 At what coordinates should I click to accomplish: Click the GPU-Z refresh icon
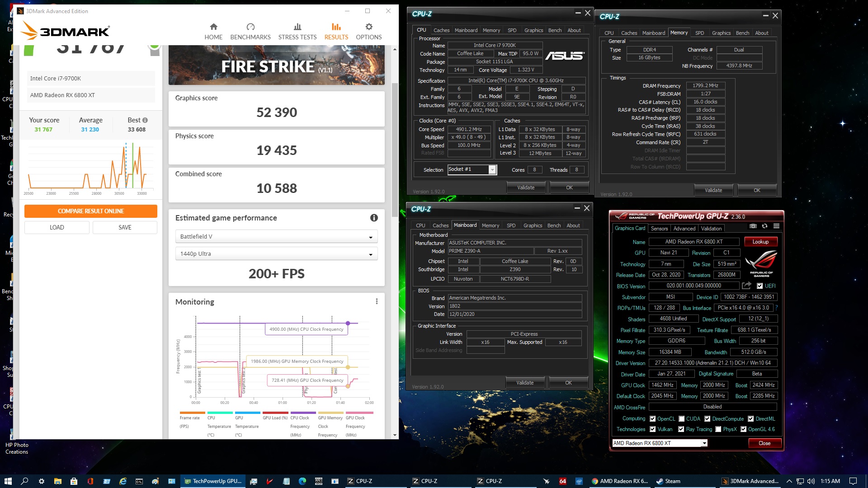(764, 226)
